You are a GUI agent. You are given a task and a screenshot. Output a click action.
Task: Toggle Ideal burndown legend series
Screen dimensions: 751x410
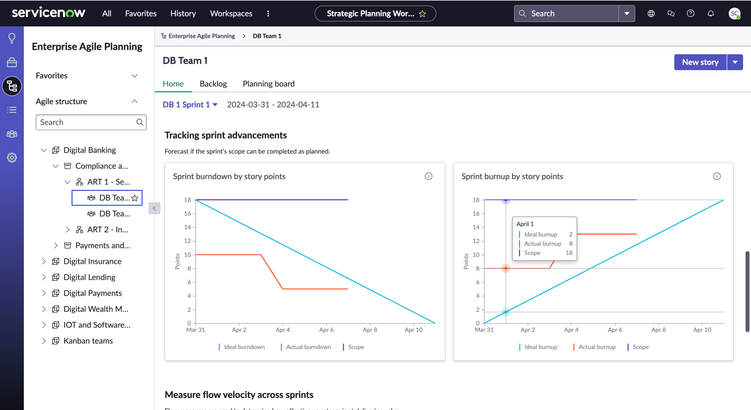(241, 347)
